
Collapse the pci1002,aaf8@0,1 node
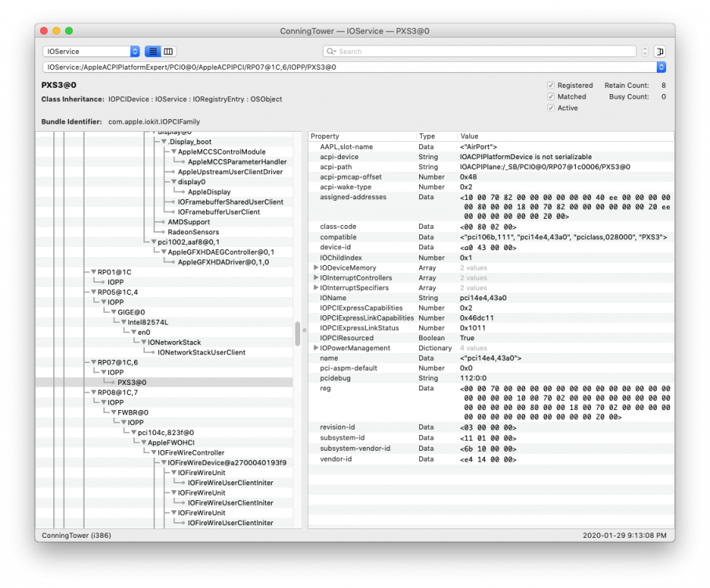[x=154, y=242]
